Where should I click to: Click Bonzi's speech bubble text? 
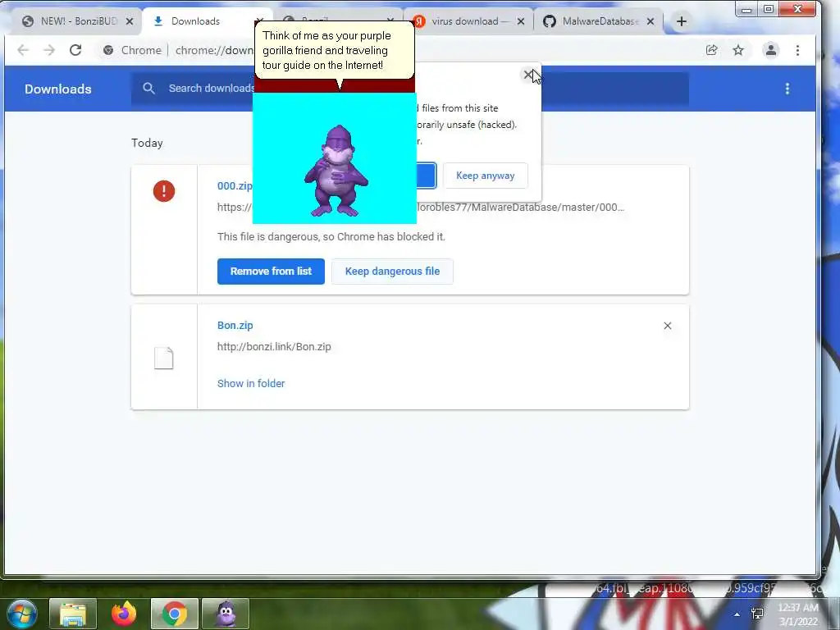pyautogui.click(x=326, y=50)
